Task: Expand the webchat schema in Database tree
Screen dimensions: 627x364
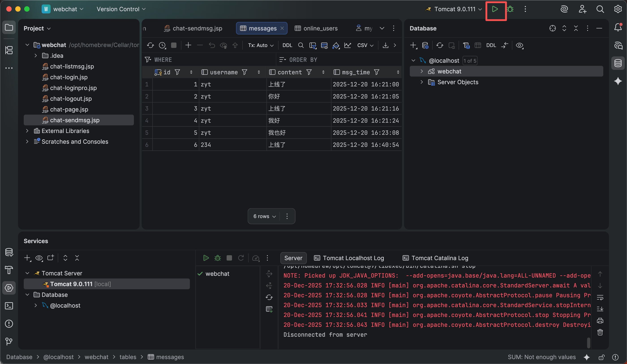Action: 421,71
